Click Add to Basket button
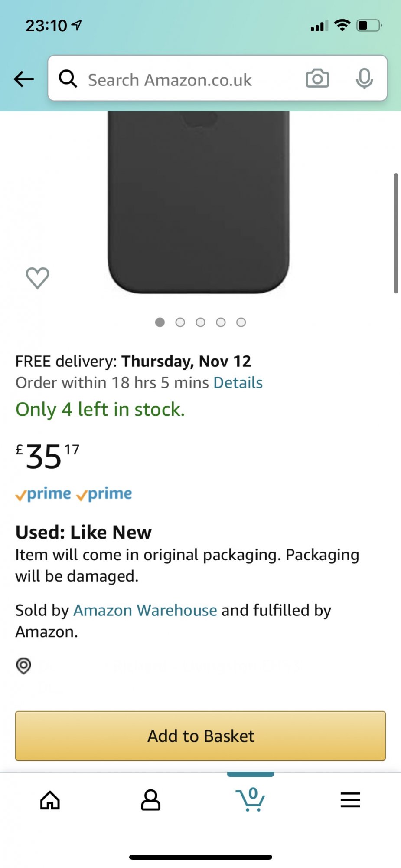 200,736
